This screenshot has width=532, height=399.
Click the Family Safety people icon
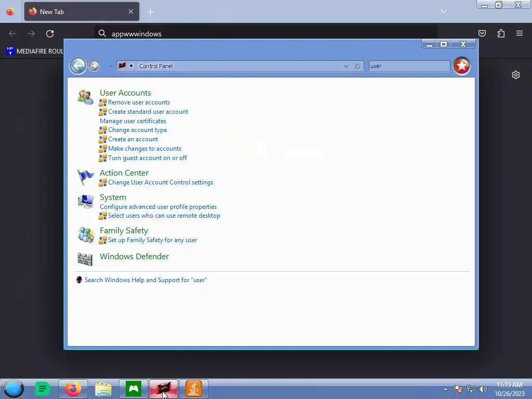click(x=86, y=235)
